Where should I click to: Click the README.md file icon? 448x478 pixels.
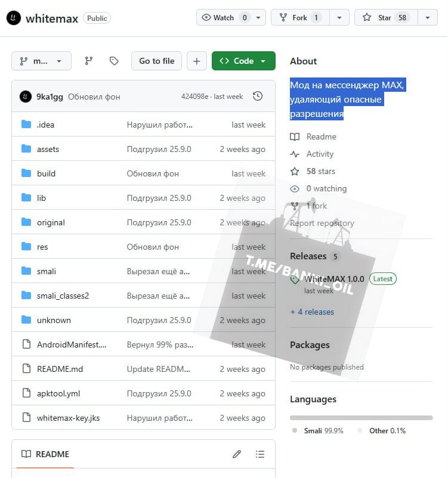click(27, 368)
